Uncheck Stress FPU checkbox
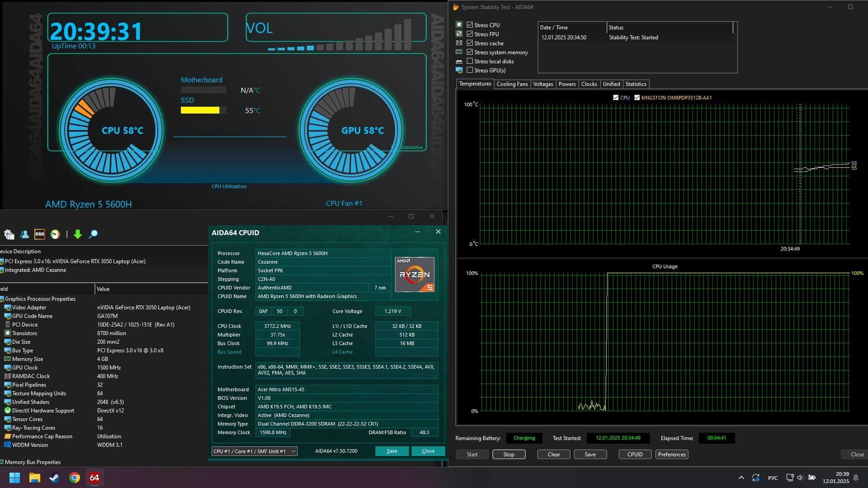Image resolution: width=868 pixels, height=488 pixels. point(470,34)
